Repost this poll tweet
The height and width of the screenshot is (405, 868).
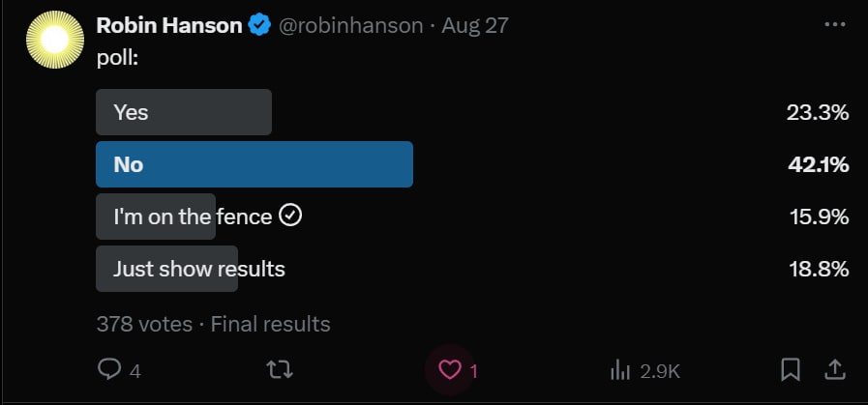click(x=281, y=369)
